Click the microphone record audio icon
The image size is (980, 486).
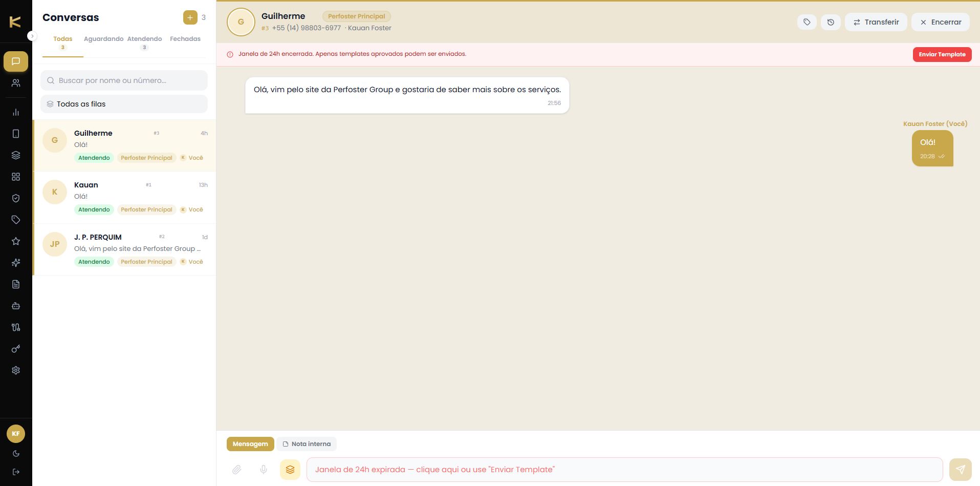click(x=264, y=470)
